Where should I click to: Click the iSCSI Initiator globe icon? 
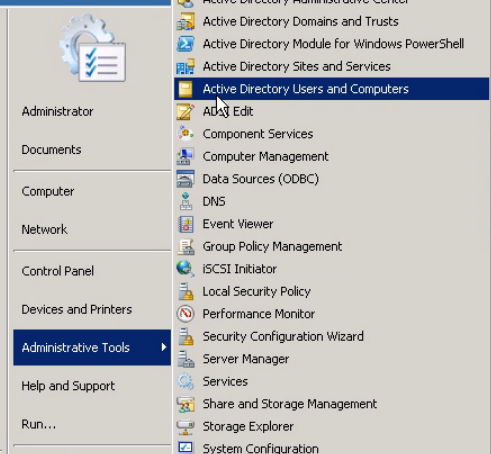tap(186, 269)
